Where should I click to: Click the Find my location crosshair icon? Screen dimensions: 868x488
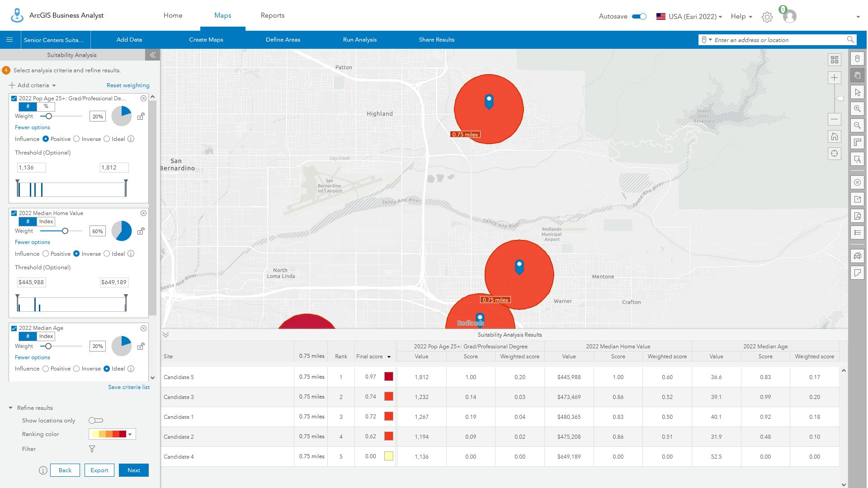click(x=834, y=153)
